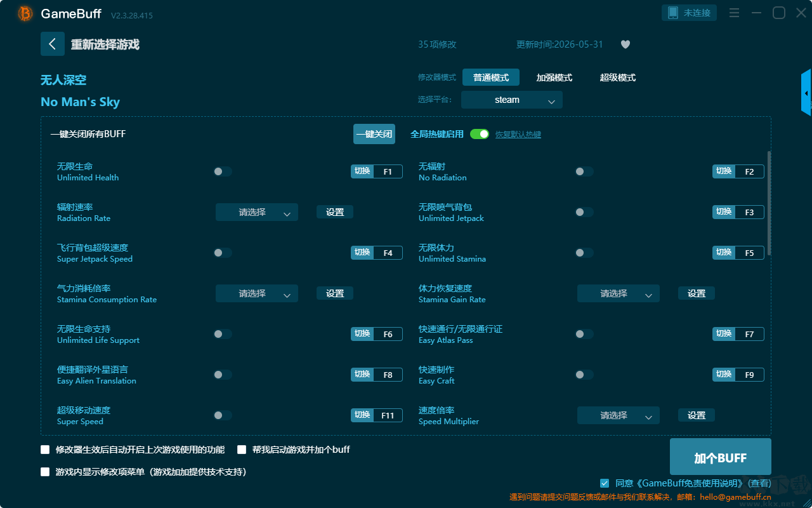Uncheck the 同意 GameBuff免责使用说明 checkbox
Image resolution: width=812 pixels, height=508 pixels.
[605, 483]
